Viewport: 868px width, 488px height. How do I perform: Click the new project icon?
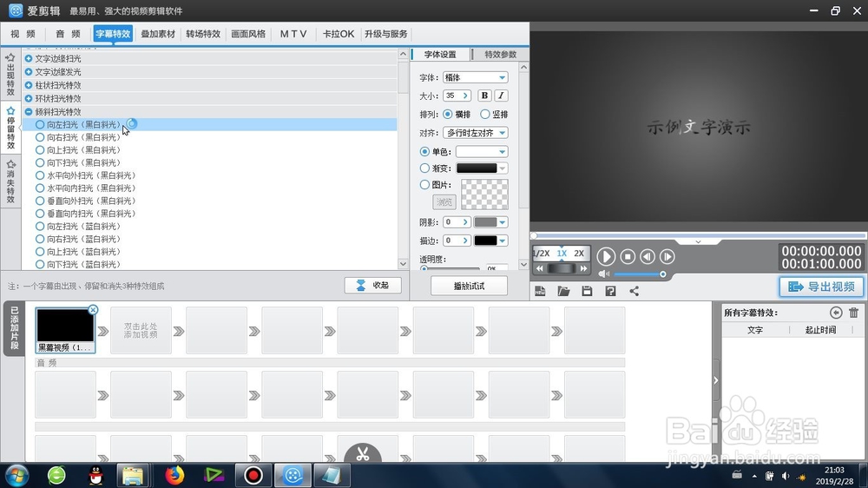540,291
